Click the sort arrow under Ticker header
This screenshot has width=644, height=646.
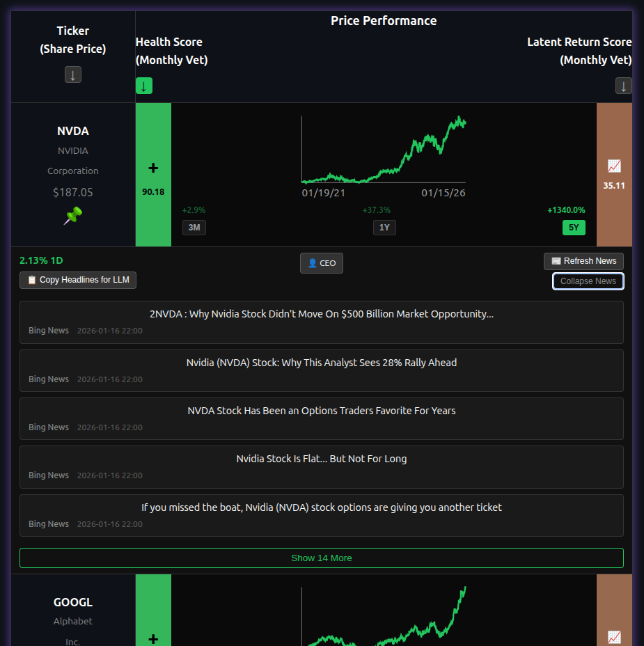coord(72,74)
